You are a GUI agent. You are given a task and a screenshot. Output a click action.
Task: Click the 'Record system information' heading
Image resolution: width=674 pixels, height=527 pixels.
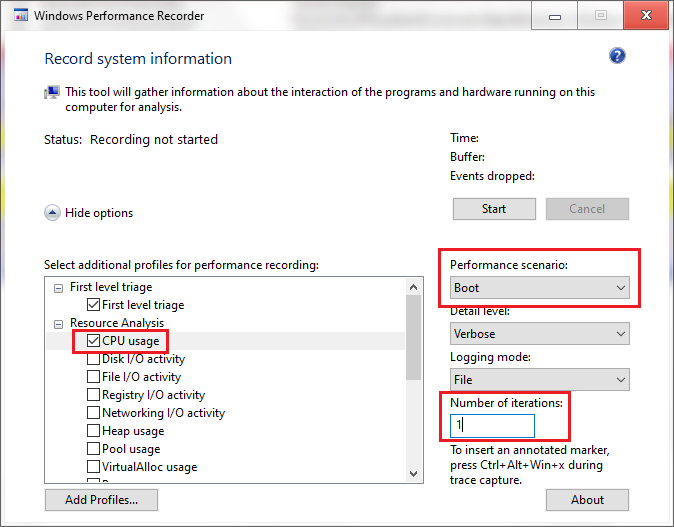(x=138, y=59)
